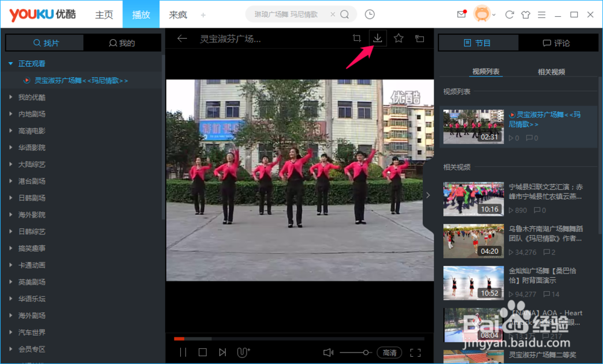Open the 我的 tab in left panel
The width and height of the screenshot is (603, 364).
pos(122,43)
